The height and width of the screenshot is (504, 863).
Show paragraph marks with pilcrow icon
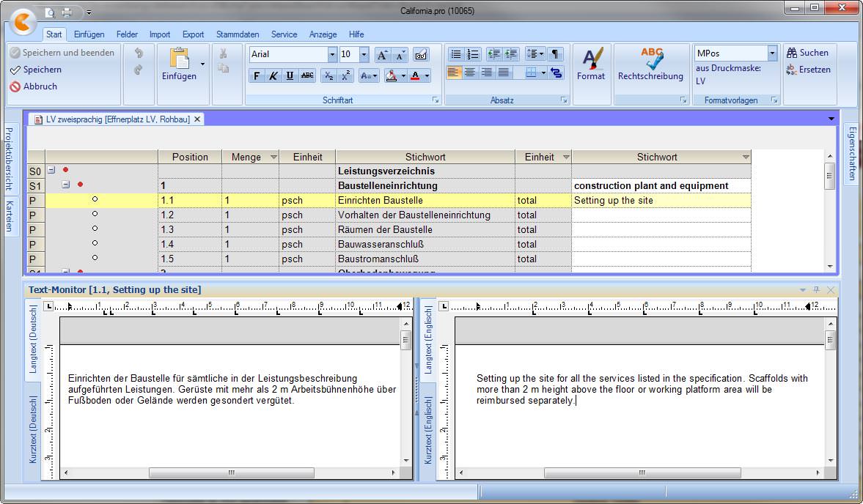click(x=555, y=54)
